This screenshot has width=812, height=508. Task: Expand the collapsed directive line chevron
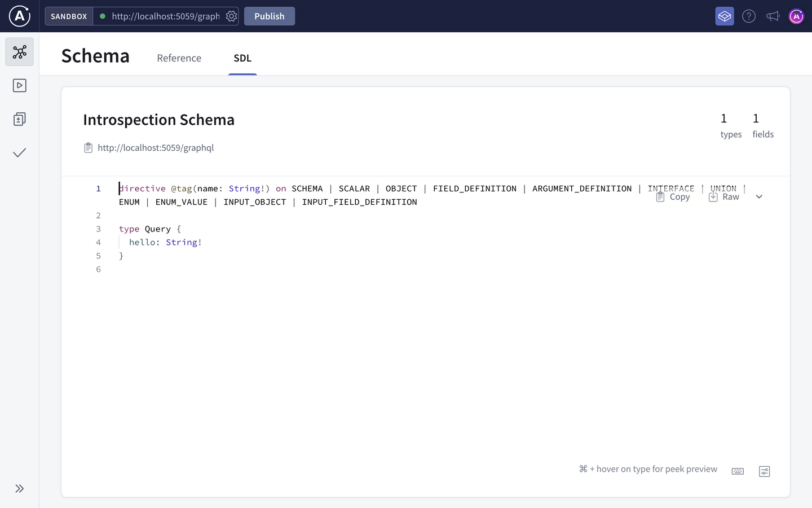point(758,196)
